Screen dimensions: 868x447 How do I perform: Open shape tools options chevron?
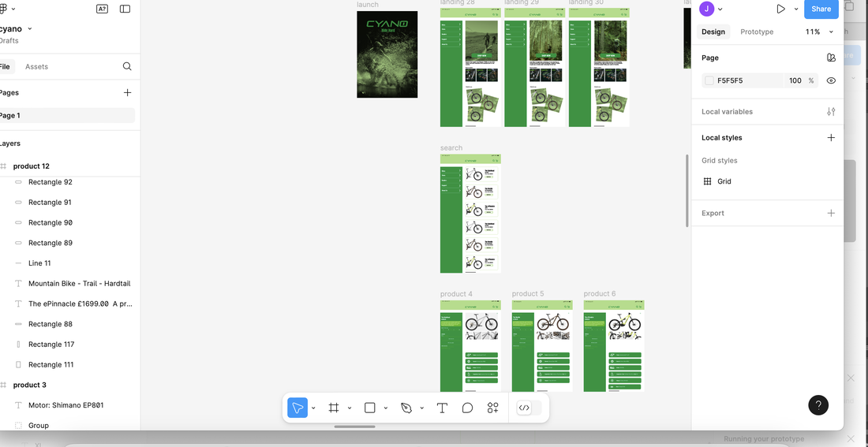(386, 408)
